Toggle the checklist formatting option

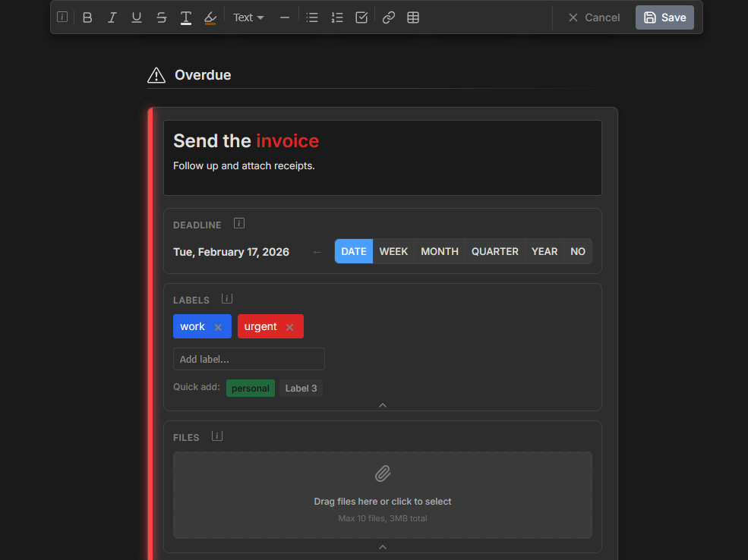point(362,17)
